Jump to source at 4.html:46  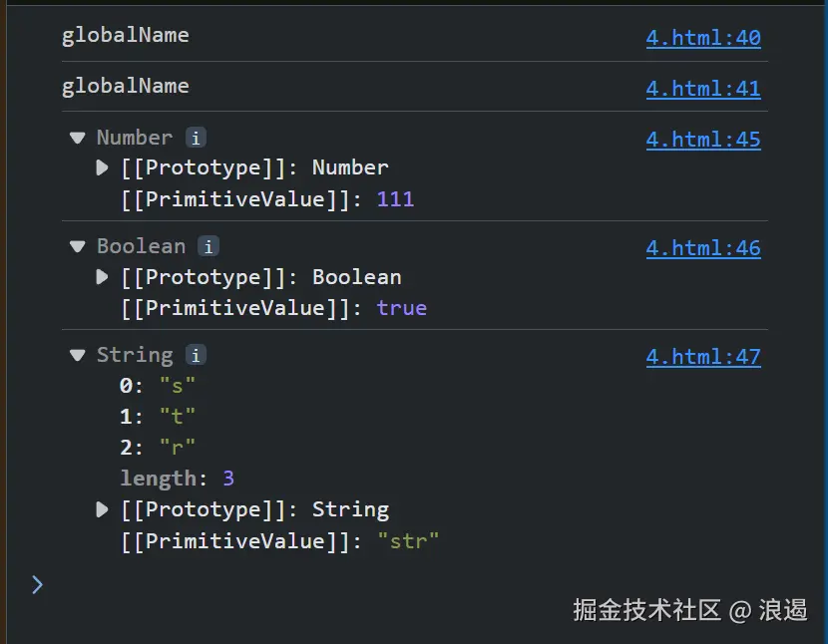pyautogui.click(x=702, y=248)
